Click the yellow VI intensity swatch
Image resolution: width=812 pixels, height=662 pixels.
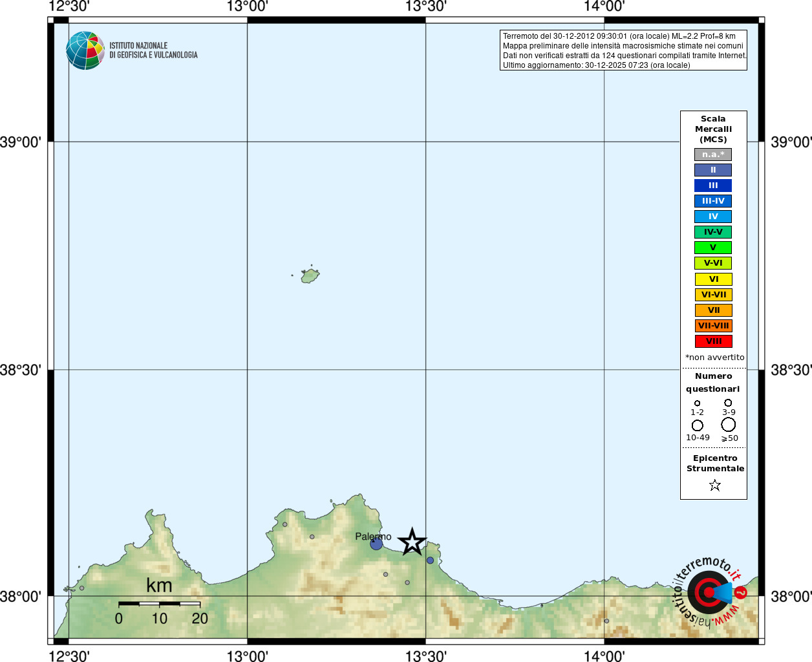[713, 279]
